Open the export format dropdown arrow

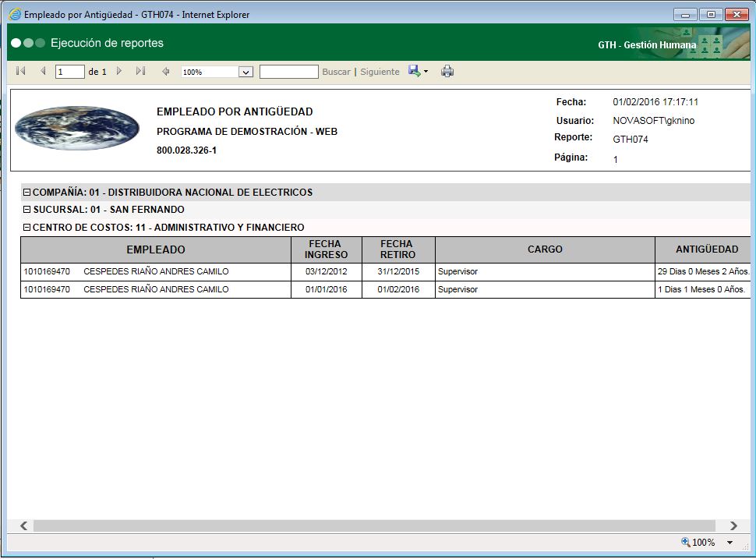(425, 71)
